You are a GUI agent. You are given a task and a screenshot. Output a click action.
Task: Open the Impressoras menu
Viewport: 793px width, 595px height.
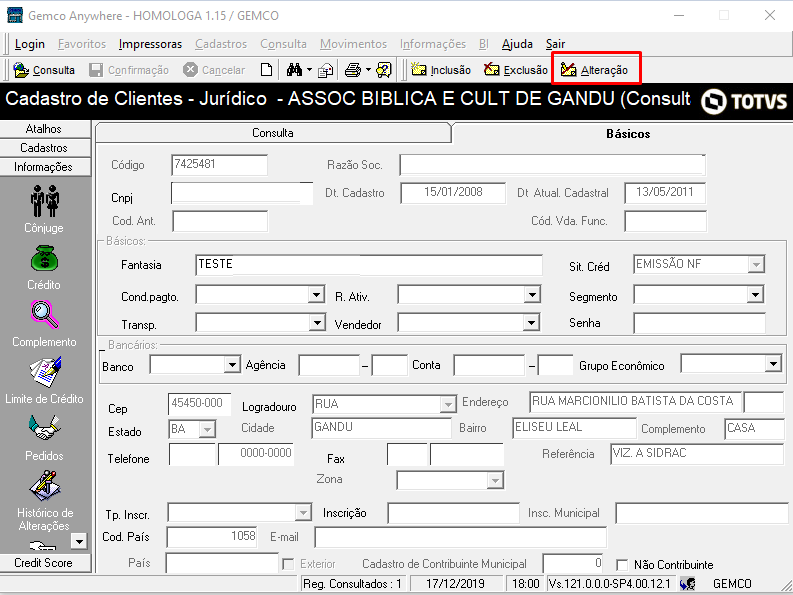[x=150, y=44]
